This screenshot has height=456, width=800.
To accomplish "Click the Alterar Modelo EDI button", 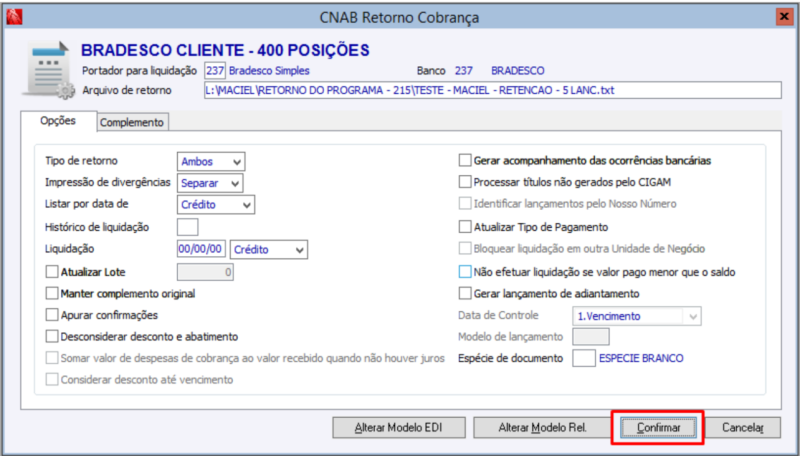I will coord(399,427).
